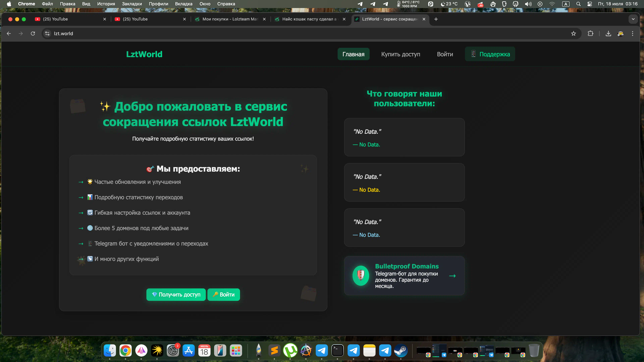The height and width of the screenshot is (362, 644).
Task: Click the 23 °C weather menu bar item
Action: 449,4
